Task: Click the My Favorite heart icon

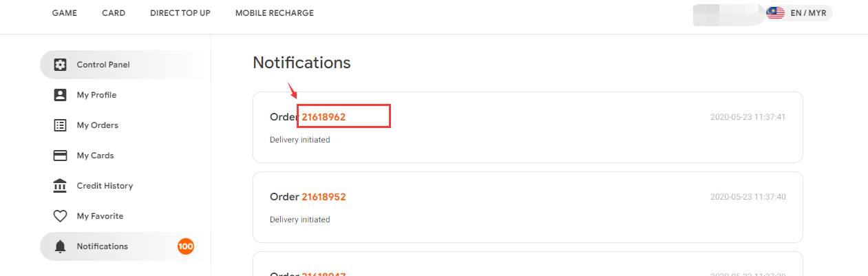Action: (60, 216)
